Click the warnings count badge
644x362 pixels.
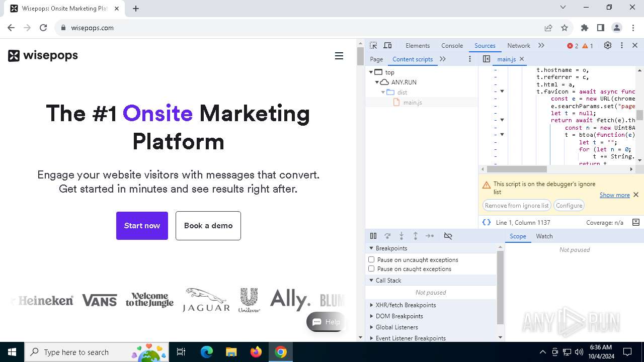coord(588,46)
